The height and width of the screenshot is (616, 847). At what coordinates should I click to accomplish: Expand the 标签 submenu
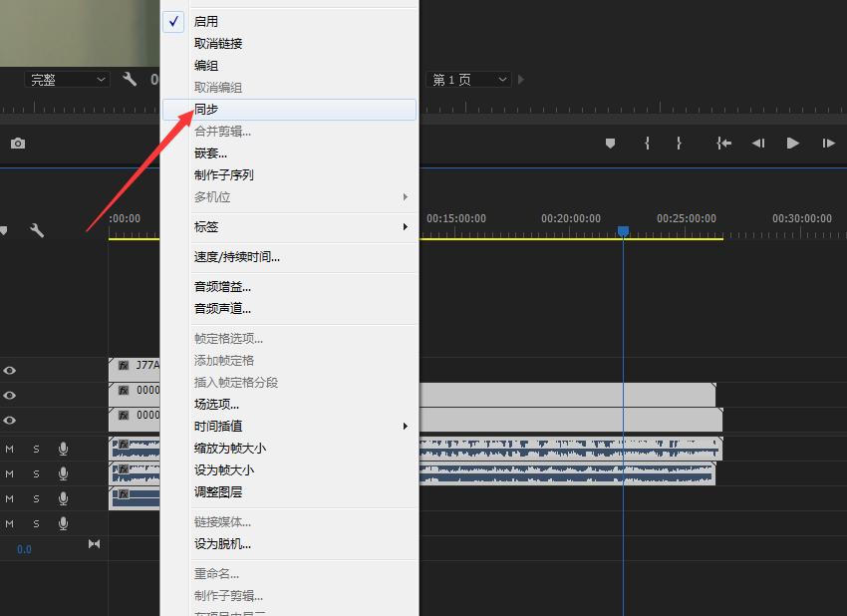pyautogui.click(x=289, y=227)
